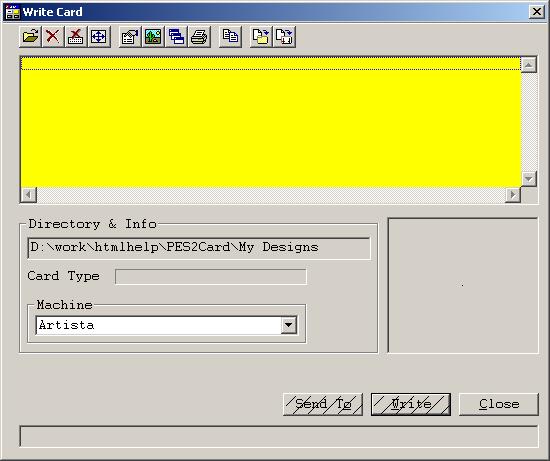Image resolution: width=550 pixels, height=461 pixels.
Task: Click the open folder toolbar icon
Action: [30, 36]
